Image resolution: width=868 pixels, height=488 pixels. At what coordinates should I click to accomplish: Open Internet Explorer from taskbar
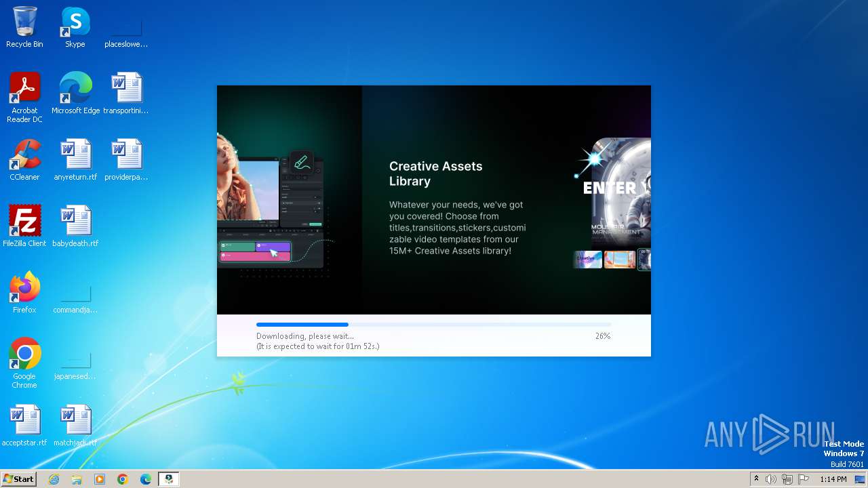tap(54, 479)
